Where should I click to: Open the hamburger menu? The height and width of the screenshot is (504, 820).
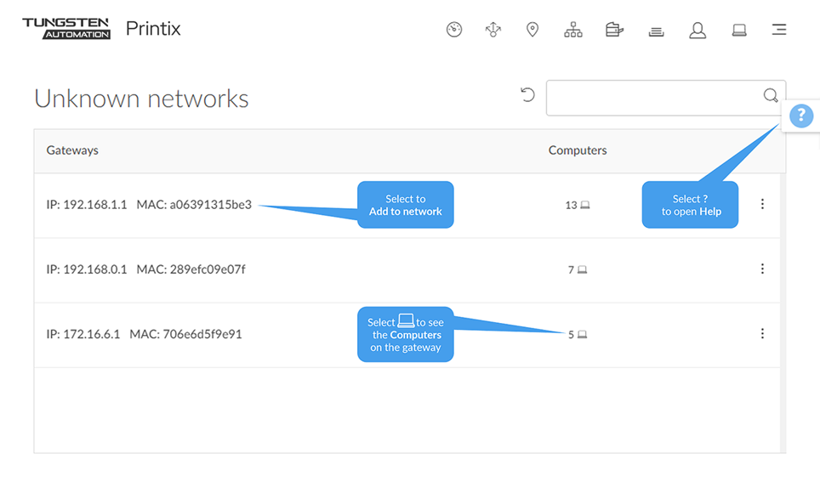pyautogui.click(x=778, y=30)
